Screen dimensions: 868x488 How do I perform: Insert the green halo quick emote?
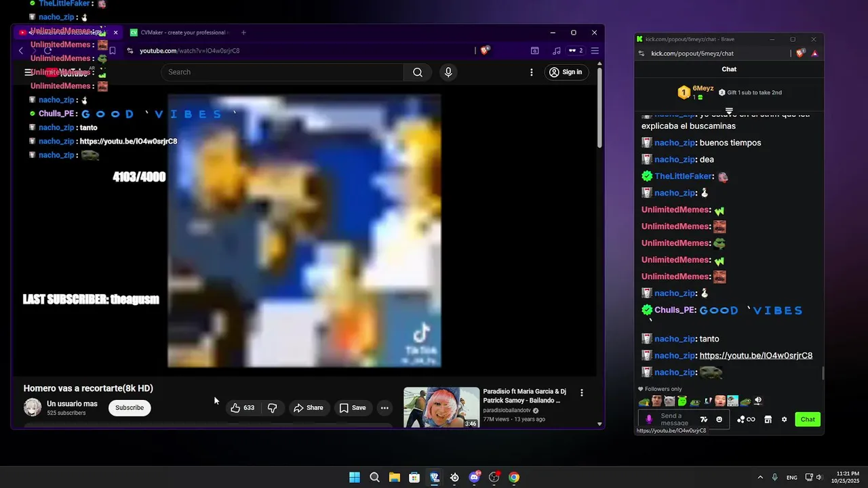point(682,401)
